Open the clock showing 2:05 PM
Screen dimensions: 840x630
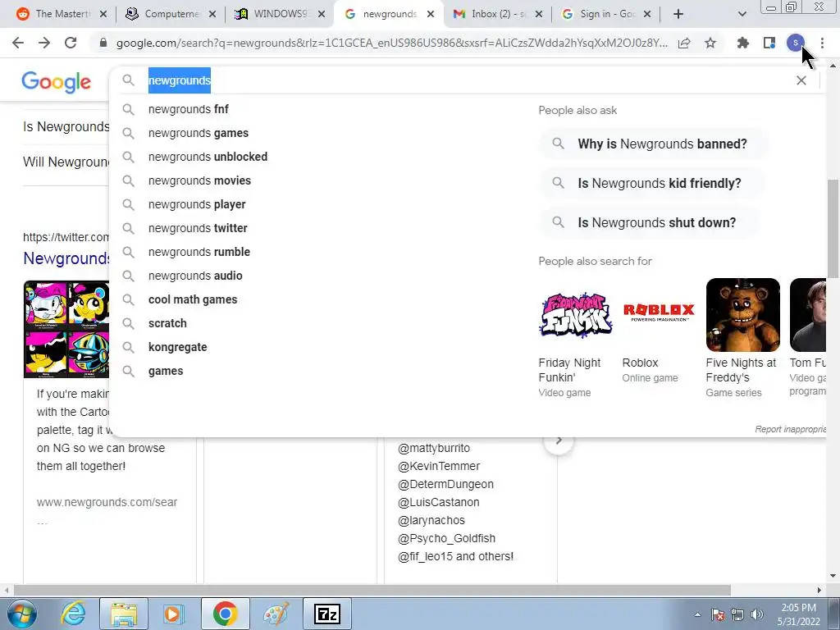799,614
